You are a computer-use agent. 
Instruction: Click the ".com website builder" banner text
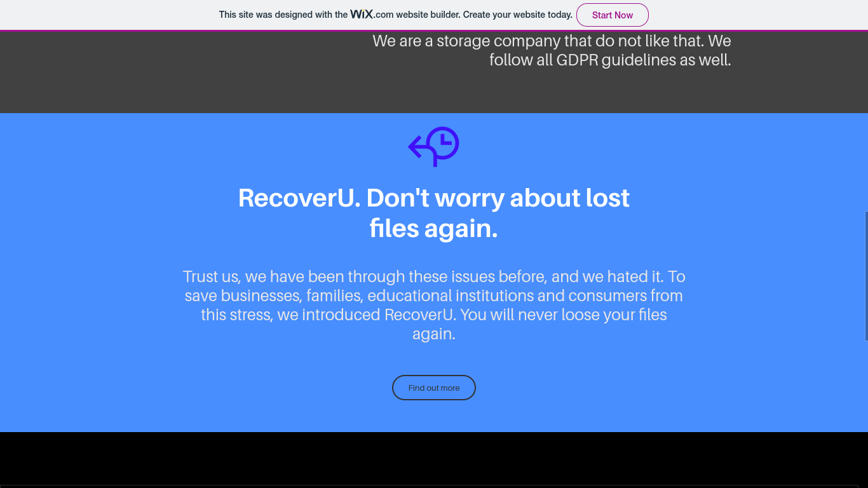[x=417, y=15]
